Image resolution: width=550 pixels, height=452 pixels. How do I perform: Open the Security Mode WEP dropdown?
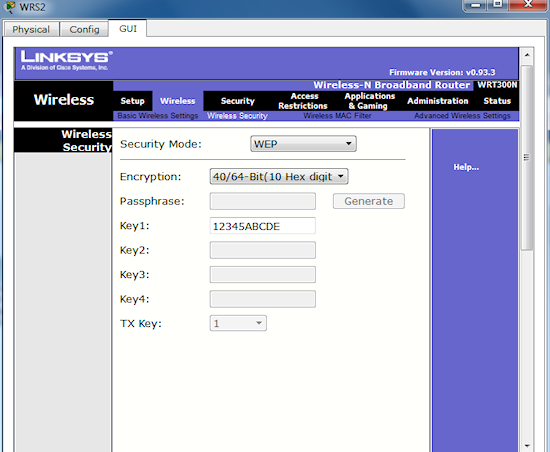(303, 144)
